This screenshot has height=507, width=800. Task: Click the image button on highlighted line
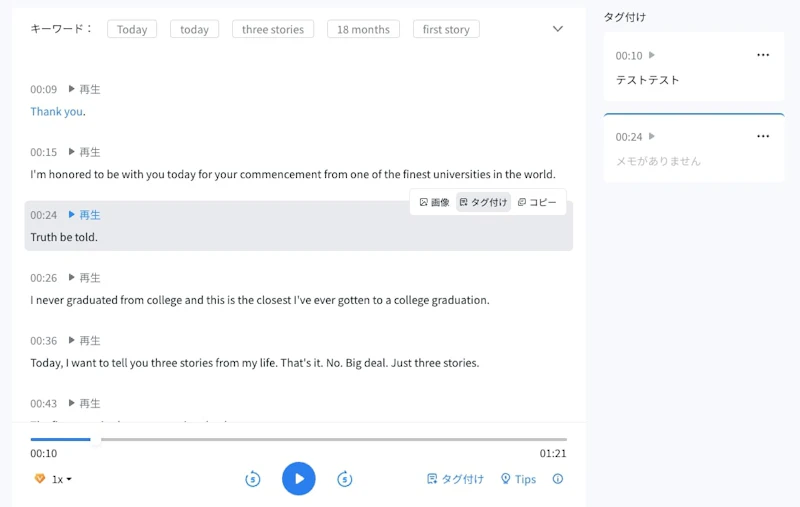pyautogui.click(x=434, y=202)
